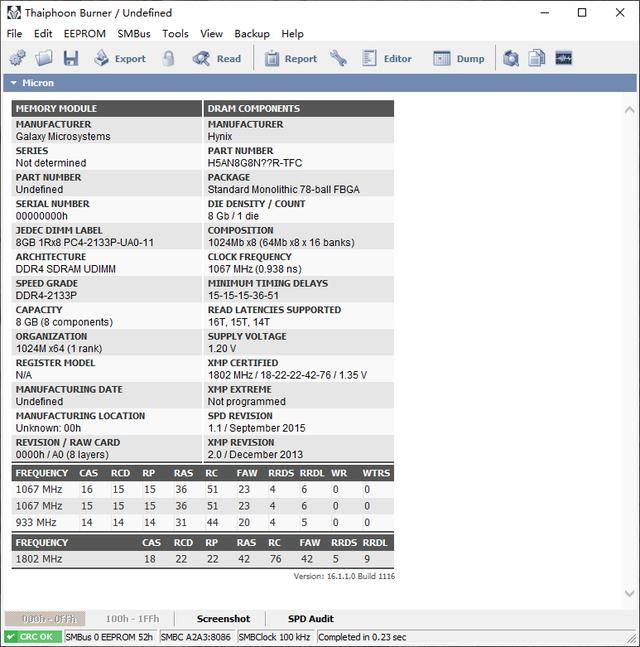Save dump with the floppy disk icon
The height and width of the screenshot is (647, 640).
coord(71,58)
